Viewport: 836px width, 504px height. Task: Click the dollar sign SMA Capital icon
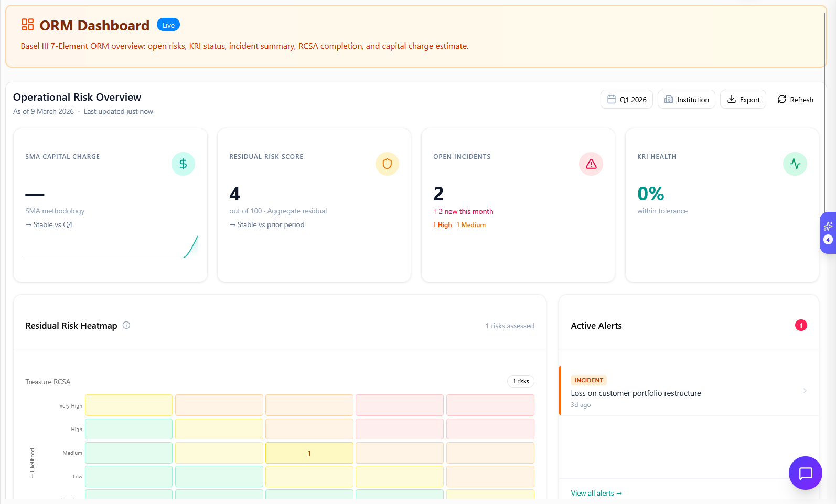pyautogui.click(x=183, y=164)
